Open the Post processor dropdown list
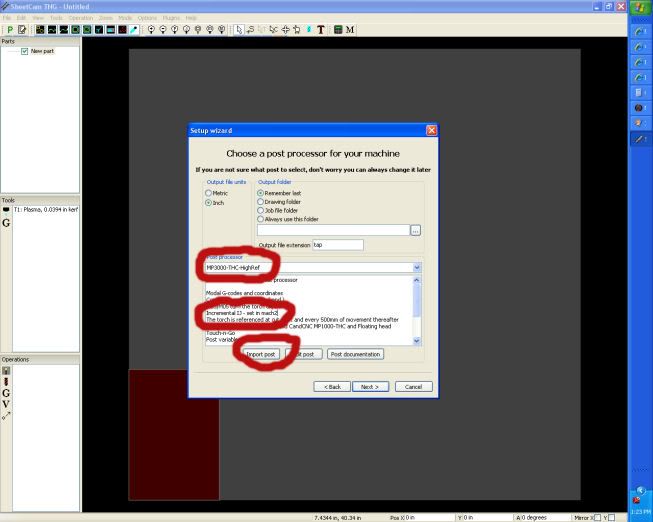The image size is (653, 522). [x=416, y=268]
